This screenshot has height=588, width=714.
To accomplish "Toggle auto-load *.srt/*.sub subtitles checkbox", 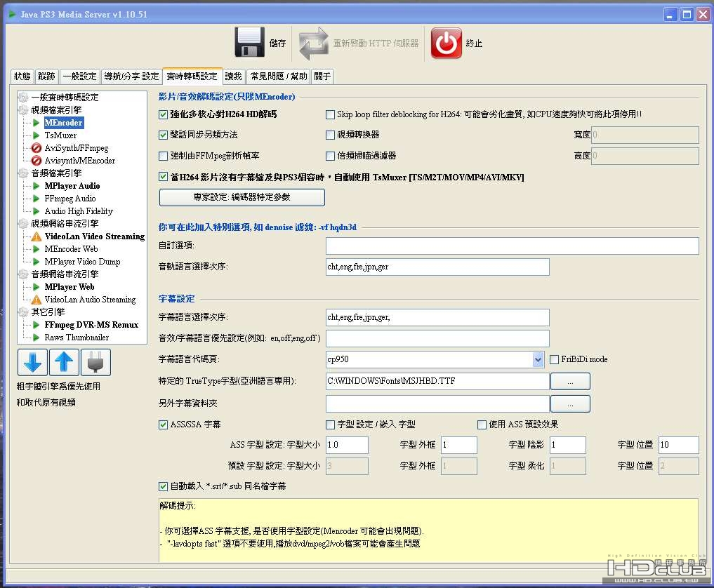I will pyautogui.click(x=163, y=486).
